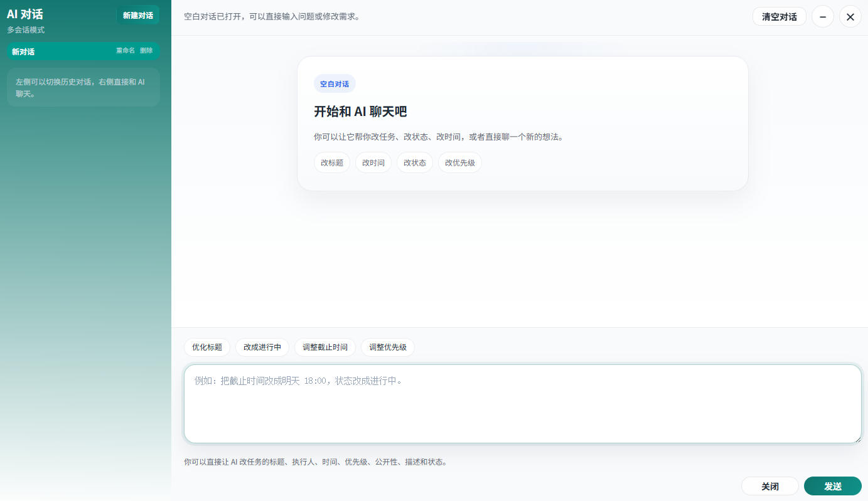Send the message with 发送 button
The image size is (868, 501).
pyautogui.click(x=832, y=486)
